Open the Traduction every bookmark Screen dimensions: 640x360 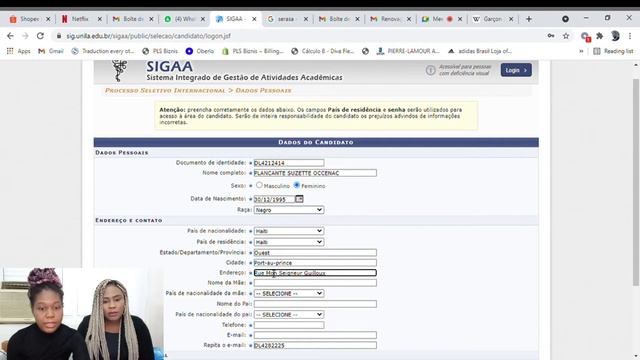coord(102,51)
